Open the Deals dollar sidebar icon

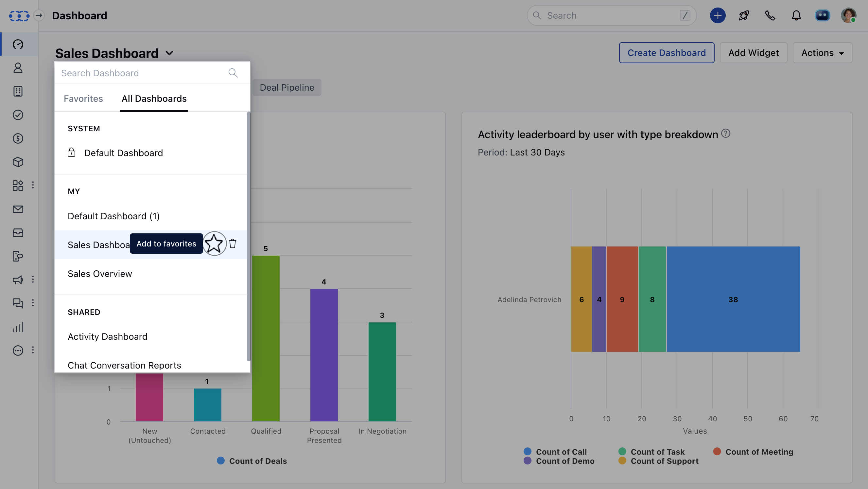(18, 138)
